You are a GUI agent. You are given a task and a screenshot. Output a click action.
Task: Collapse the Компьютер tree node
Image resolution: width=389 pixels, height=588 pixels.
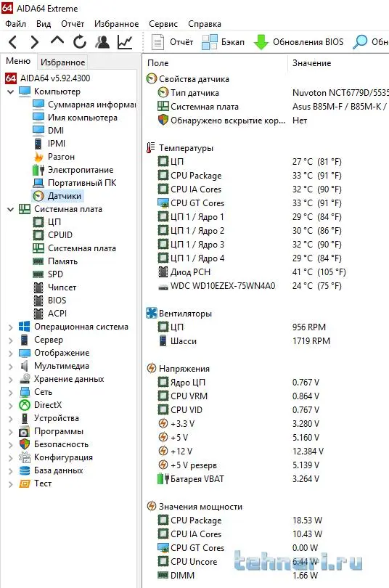tap(10, 91)
